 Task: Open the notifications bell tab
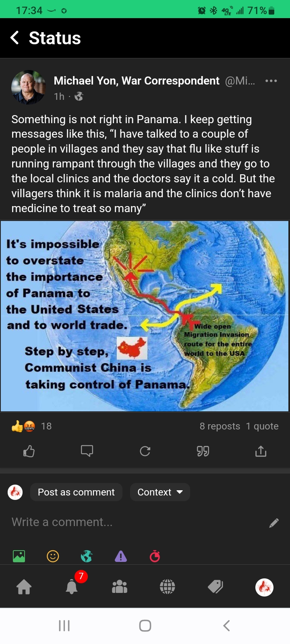tap(72, 587)
